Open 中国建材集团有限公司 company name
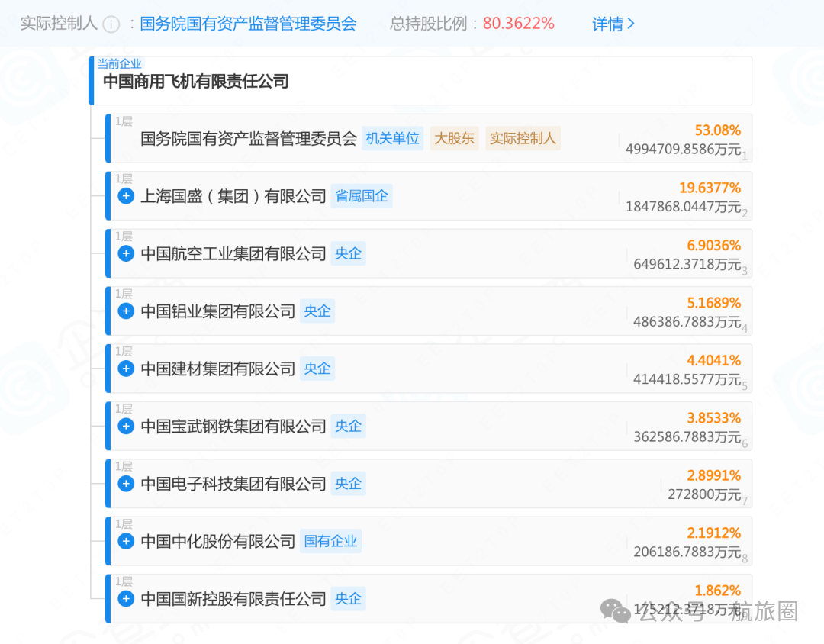The width and height of the screenshot is (824, 644). pyautogui.click(x=218, y=369)
